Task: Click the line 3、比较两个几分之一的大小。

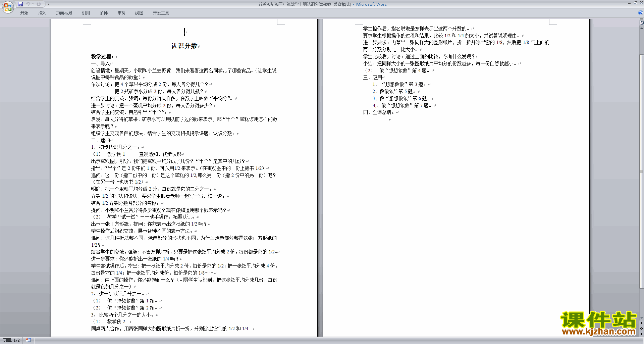Action: pyautogui.click(x=123, y=315)
